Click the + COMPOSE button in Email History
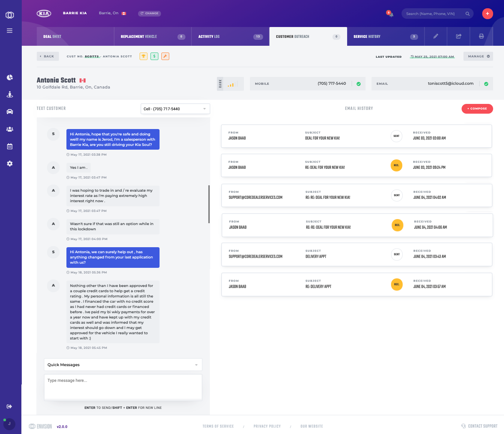Screen dimensions: 504x434 (477, 109)
